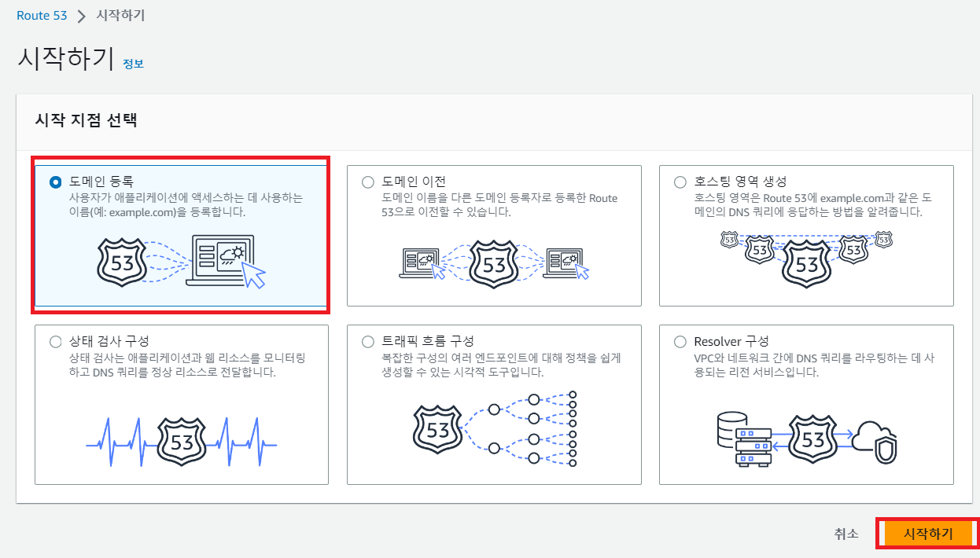The height and width of the screenshot is (558, 980).
Task: Click the domain registration laptop illustration
Action: tap(181, 261)
